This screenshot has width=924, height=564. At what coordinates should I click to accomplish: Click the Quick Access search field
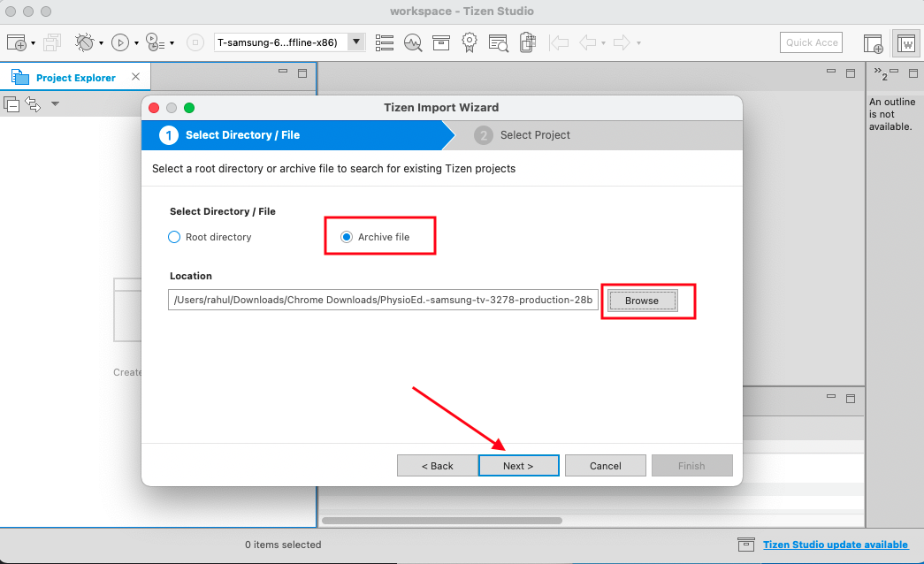click(812, 42)
